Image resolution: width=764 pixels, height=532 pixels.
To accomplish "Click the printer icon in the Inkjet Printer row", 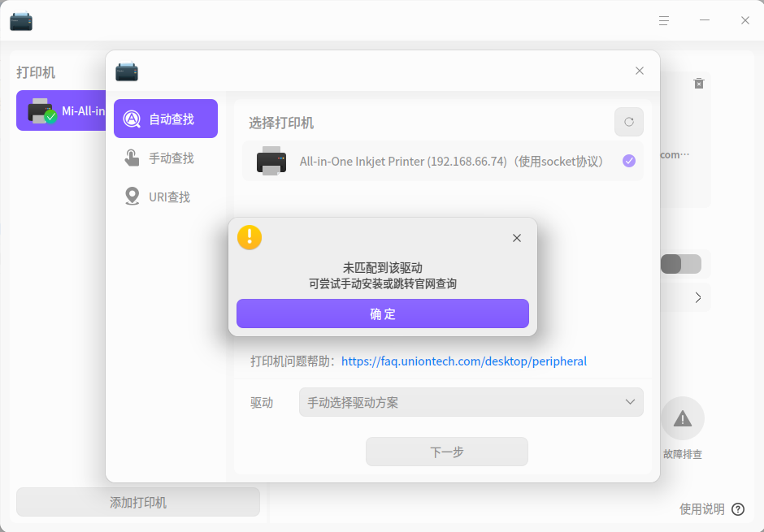I will click(271, 161).
